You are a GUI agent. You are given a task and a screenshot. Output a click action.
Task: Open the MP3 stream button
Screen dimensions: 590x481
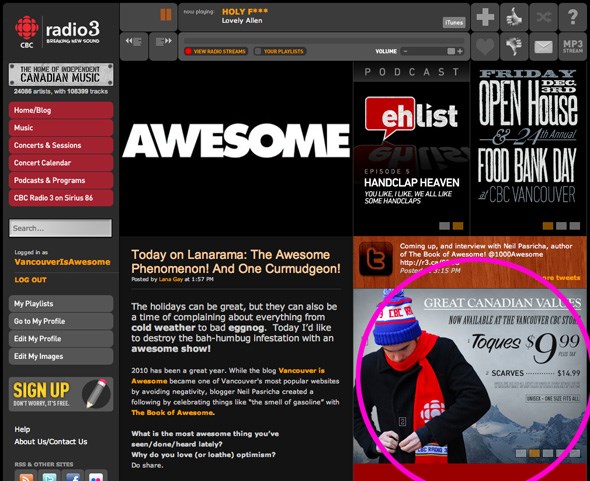[572, 46]
